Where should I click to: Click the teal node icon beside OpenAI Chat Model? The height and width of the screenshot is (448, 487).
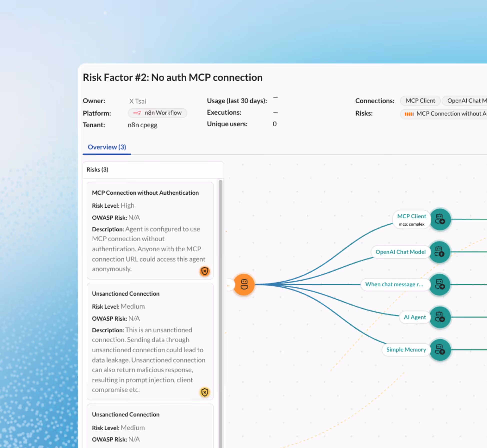coord(440,252)
